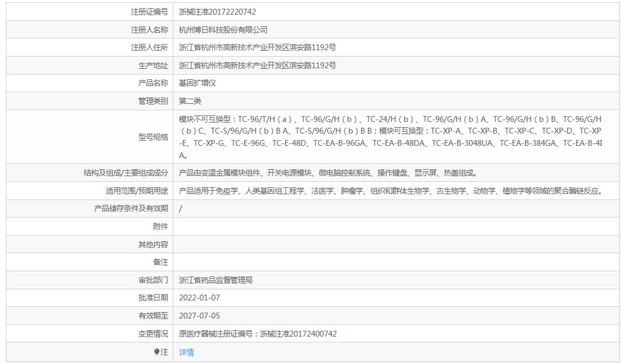This screenshot has height=364, width=623.
Task: Select approving department 浙江省药品监督管理局
Action: pos(216,280)
